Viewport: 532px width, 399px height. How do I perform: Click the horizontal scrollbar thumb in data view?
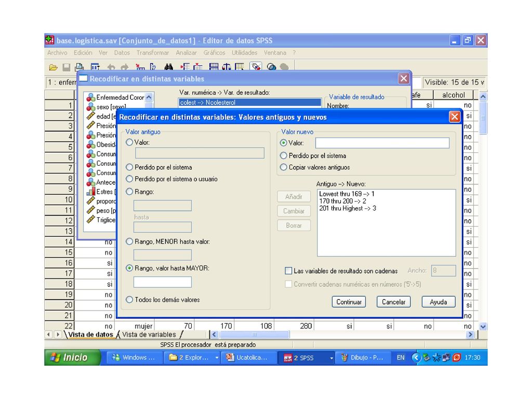coord(255,335)
